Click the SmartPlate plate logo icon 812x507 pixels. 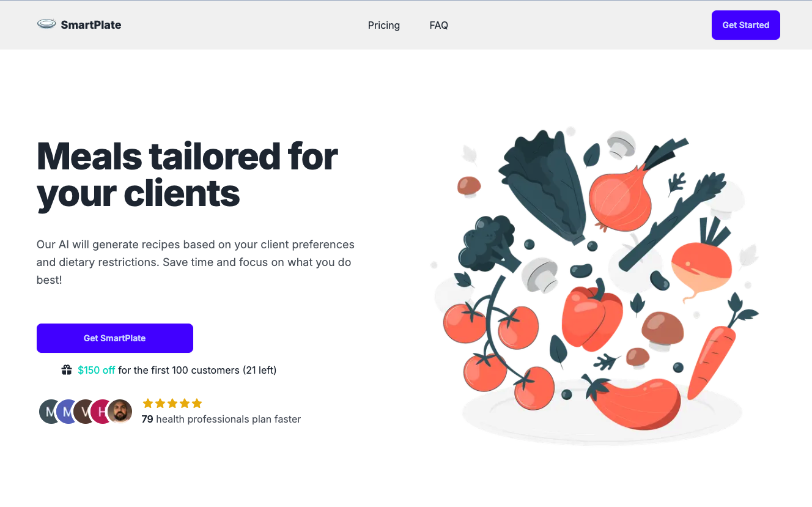coord(46,24)
